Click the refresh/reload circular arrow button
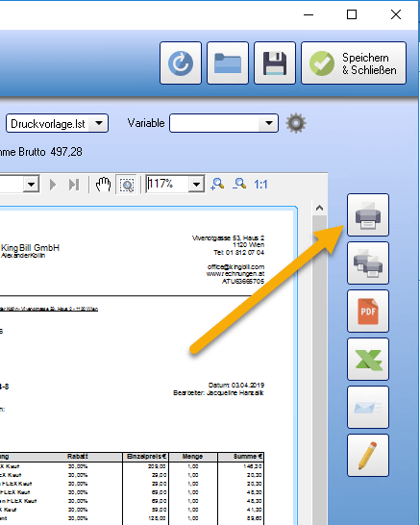Screen dimensions: 420x525 pos(181,62)
